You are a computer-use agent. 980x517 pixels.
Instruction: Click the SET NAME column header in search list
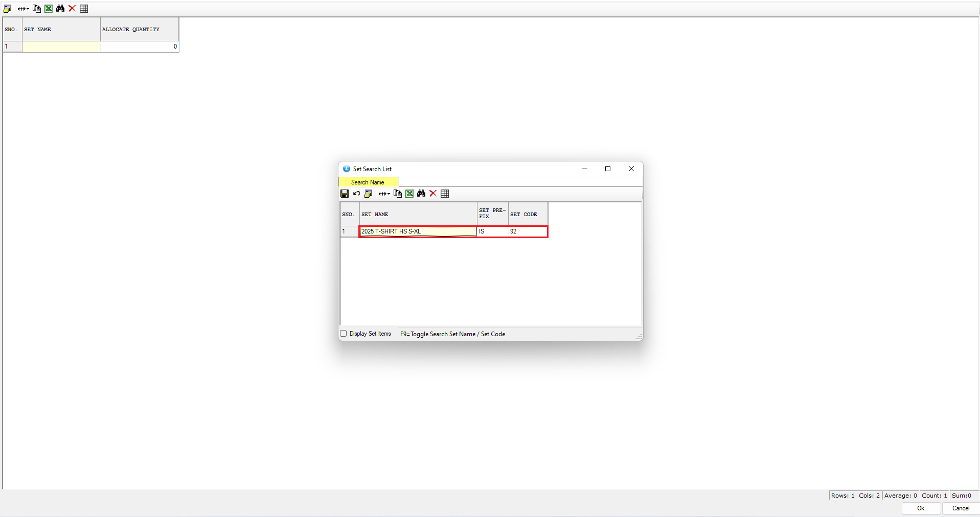coord(418,215)
